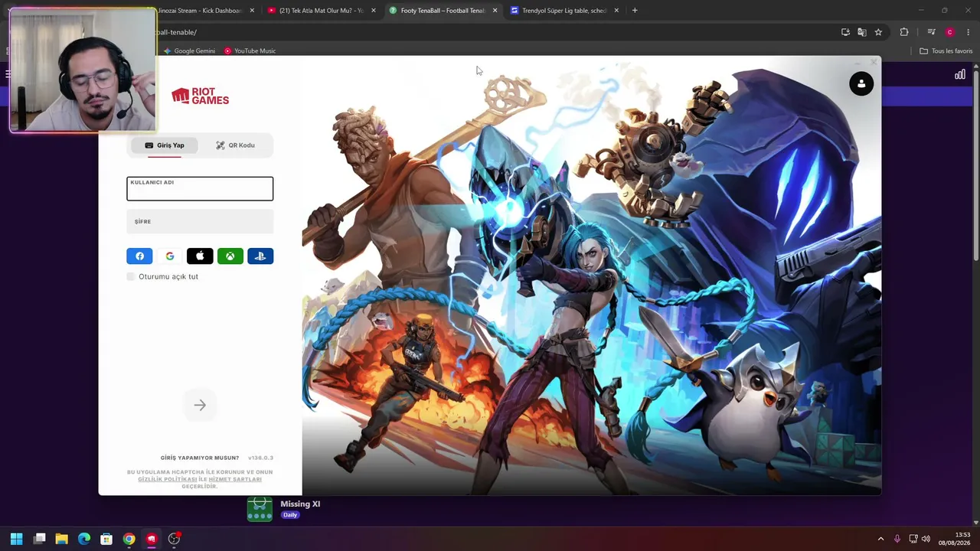Click the microphone icon in system tray
Viewport: 980px width, 551px height.
click(897, 539)
